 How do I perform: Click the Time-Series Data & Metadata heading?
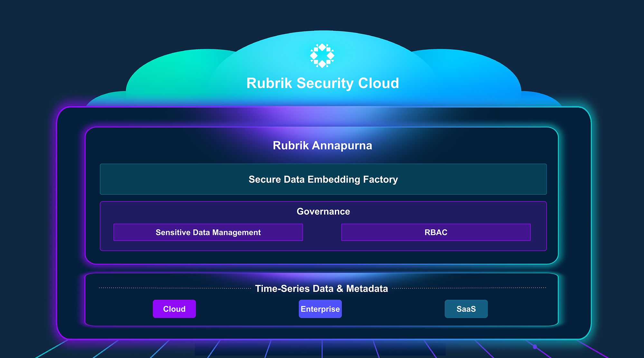pos(321,288)
